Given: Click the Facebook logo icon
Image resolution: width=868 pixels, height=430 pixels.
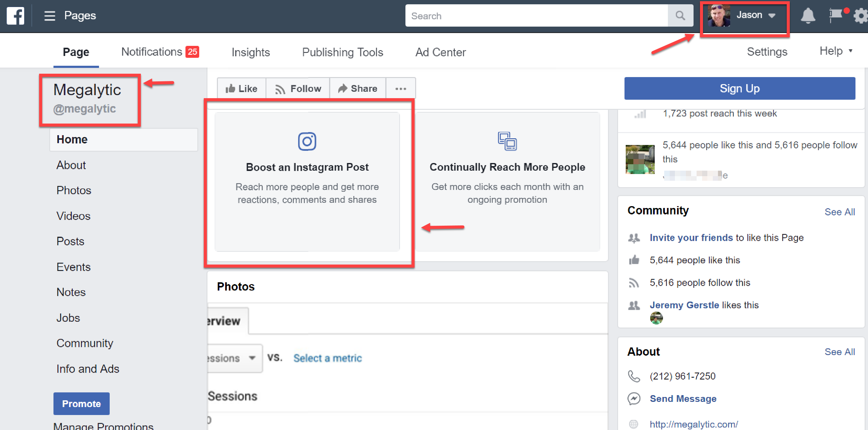Looking at the screenshot, I should point(16,16).
